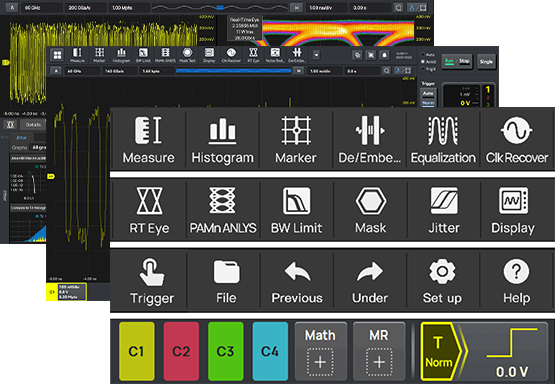Screen dimensions: 555x384
Task: Click the small Marker icon in the middle window toolbar
Action: [99, 55]
